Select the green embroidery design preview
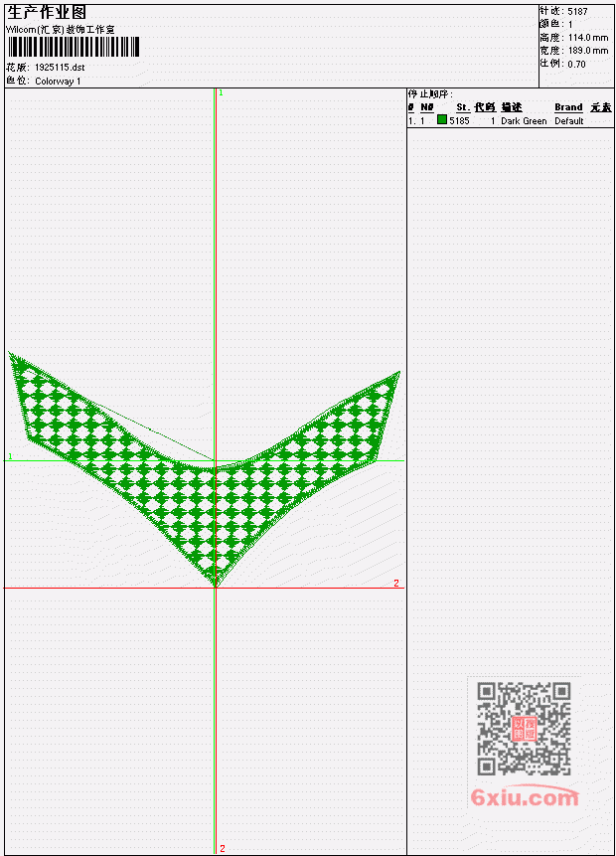 (x=205, y=469)
